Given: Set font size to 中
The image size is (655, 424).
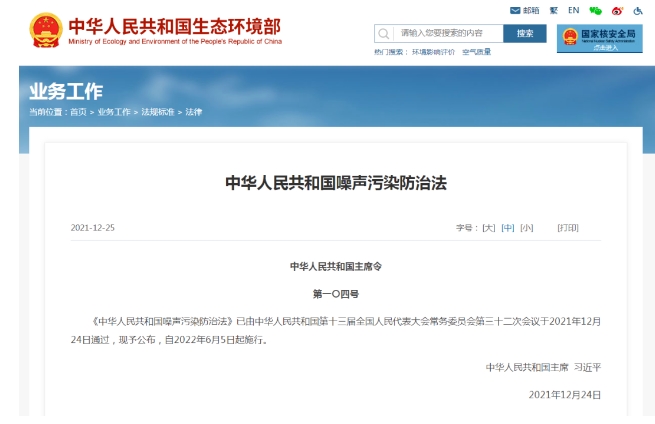Looking at the screenshot, I should [508, 228].
